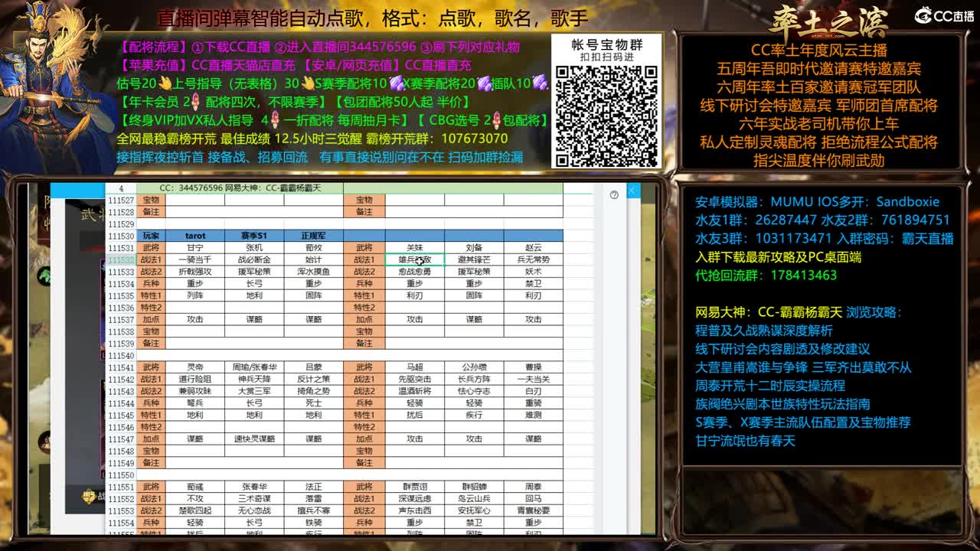Click the '妖术' cell

[533, 272]
